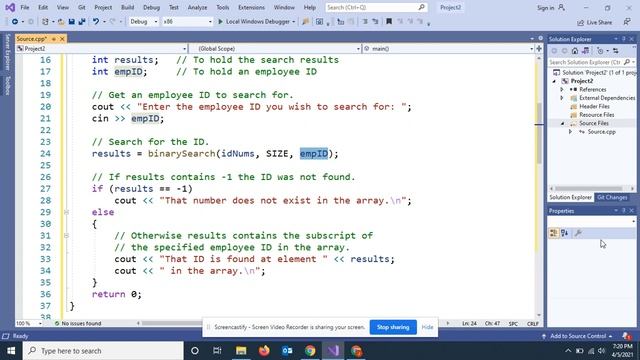
Task: Toggle auto-hide pin on Properties panel
Action: tap(624, 211)
